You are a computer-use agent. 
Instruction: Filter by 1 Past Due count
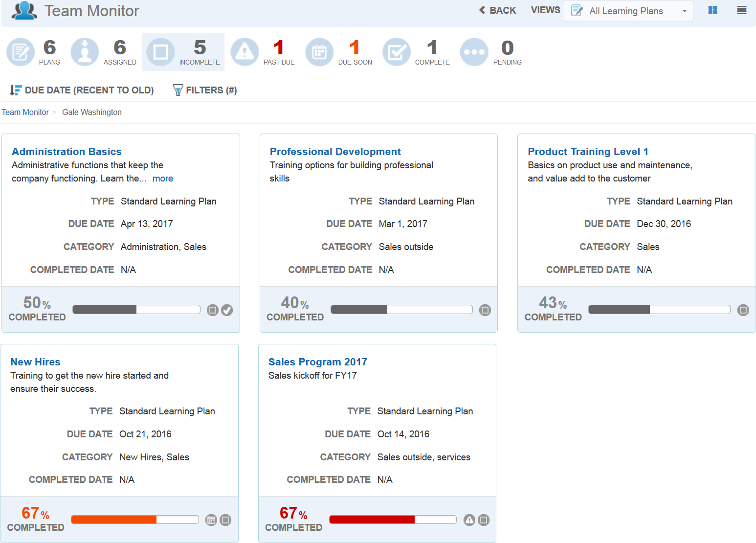pyautogui.click(x=279, y=47)
